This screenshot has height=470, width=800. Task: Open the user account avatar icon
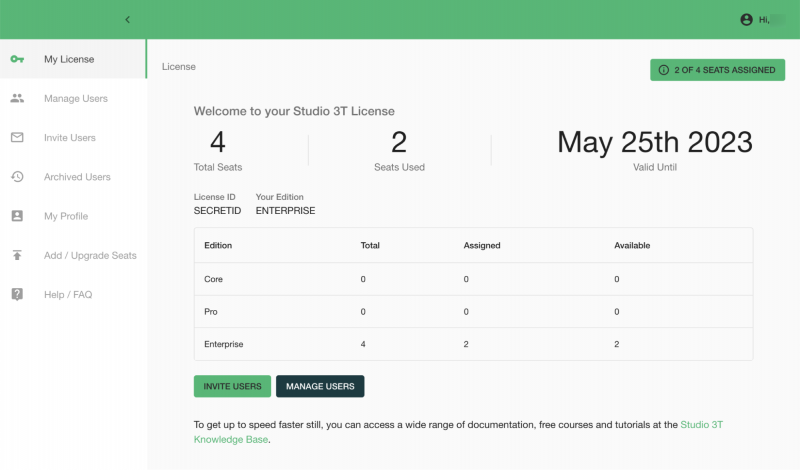tap(746, 19)
